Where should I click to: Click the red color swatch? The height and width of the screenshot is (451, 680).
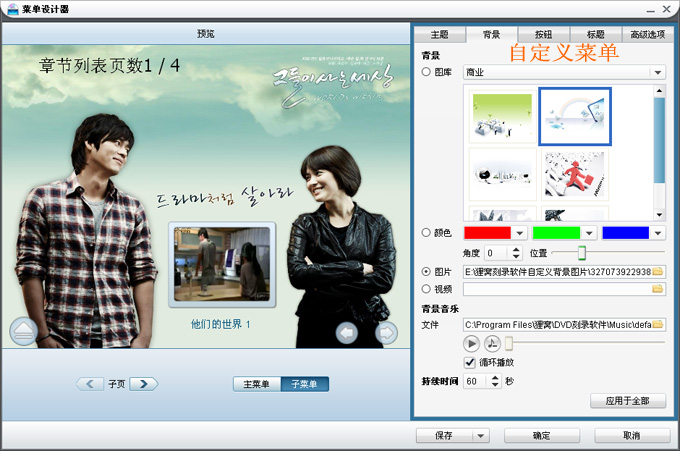pyautogui.click(x=487, y=233)
